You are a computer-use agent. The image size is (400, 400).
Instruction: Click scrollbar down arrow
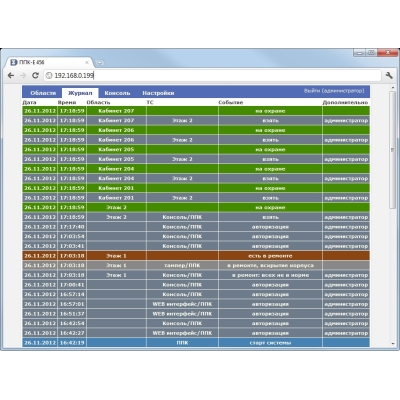pyautogui.click(x=393, y=343)
